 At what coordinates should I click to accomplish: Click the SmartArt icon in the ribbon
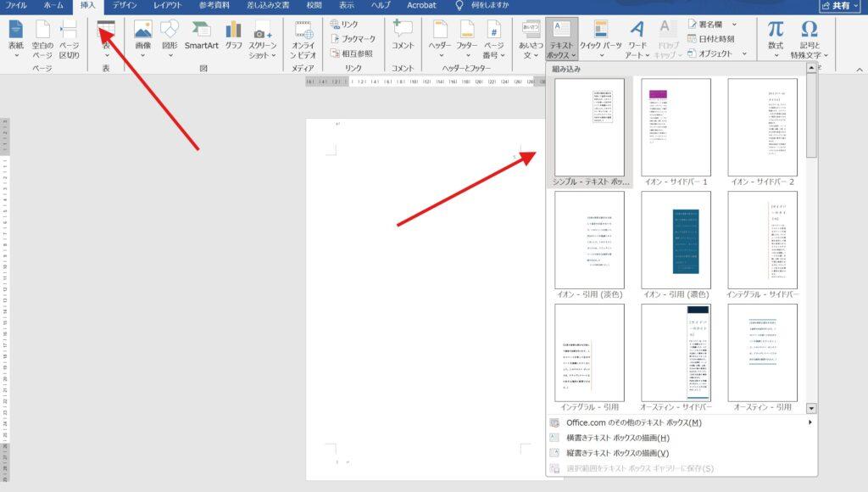[x=201, y=36]
